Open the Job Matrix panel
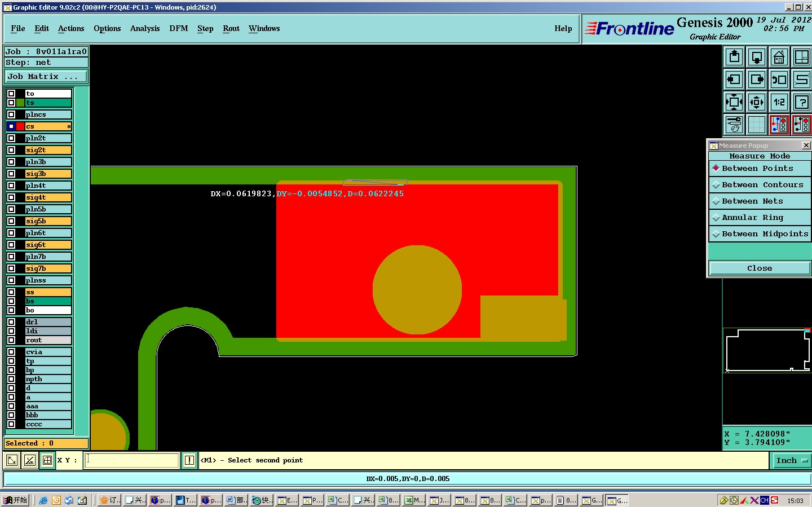The image size is (812, 507). click(46, 77)
